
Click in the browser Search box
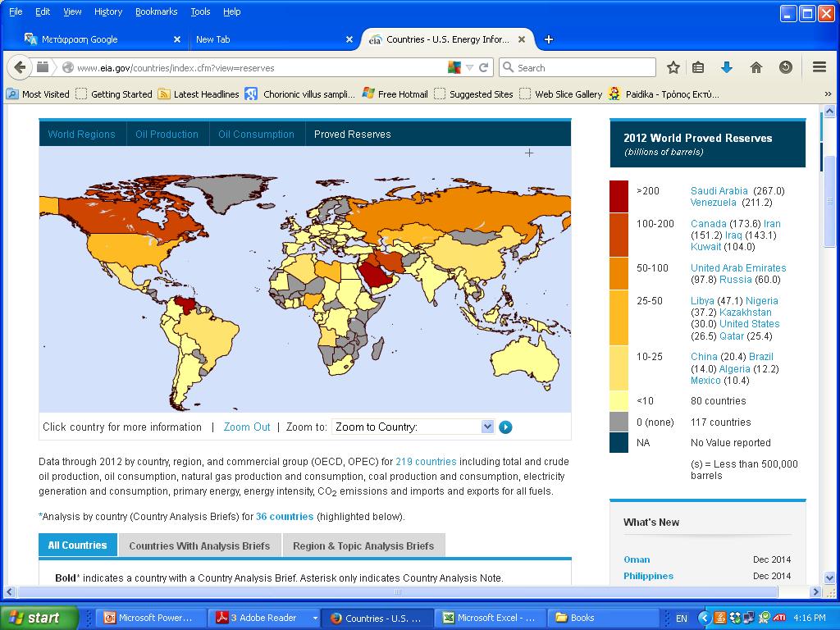[577, 68]
